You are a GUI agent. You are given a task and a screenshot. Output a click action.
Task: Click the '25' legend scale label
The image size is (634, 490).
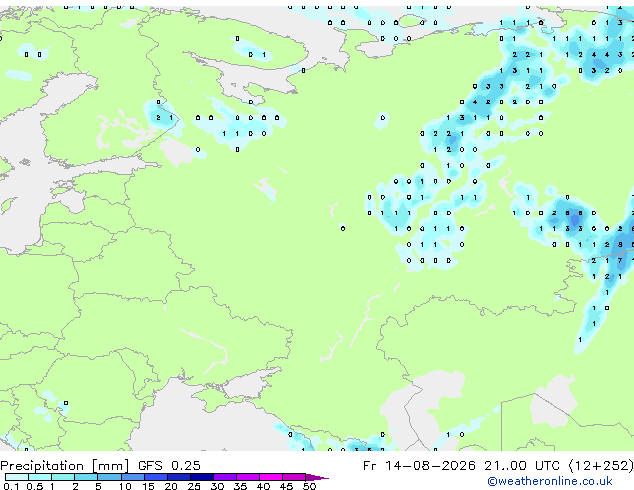[x=194, y=486]
